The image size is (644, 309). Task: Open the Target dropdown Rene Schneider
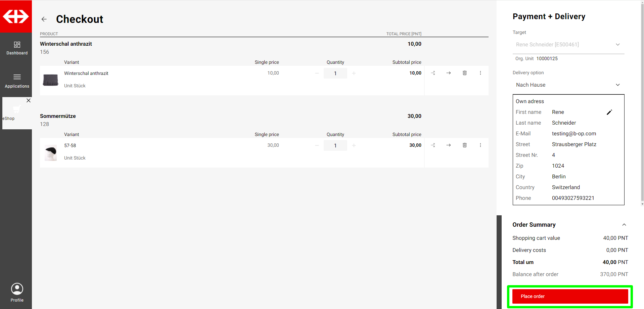(568, 45)
